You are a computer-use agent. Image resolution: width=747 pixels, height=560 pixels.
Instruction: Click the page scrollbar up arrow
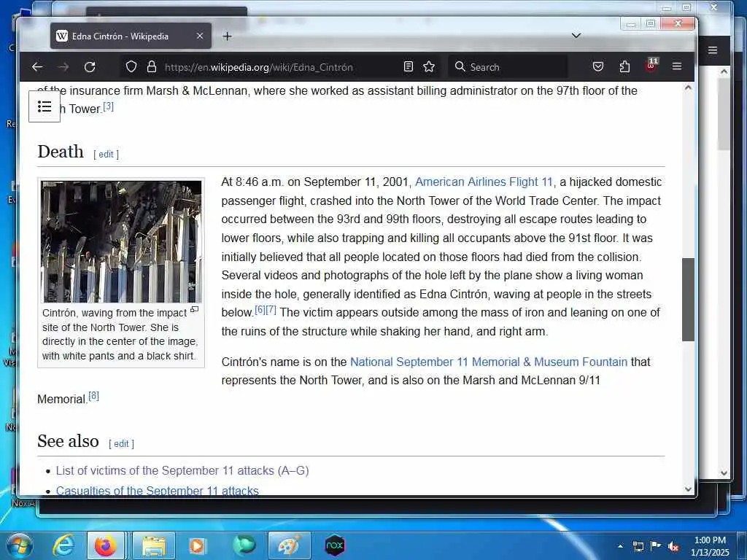[688, 88]
